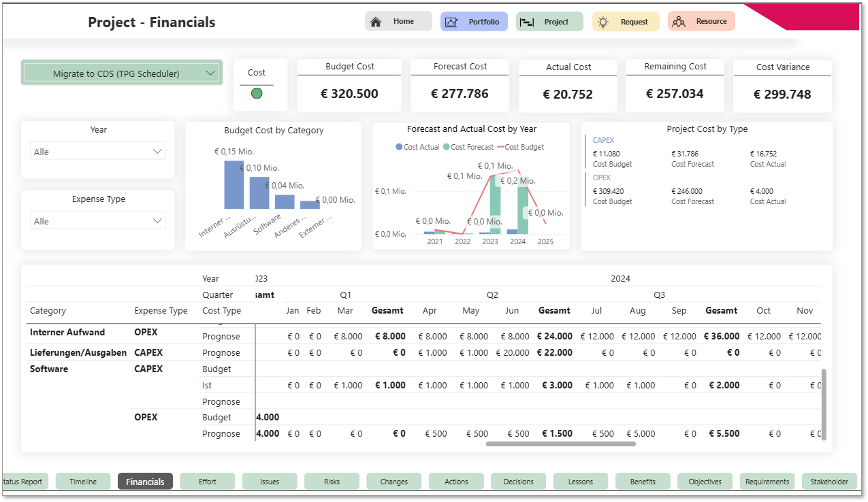Open the Risks tab

(x=332, y=482)
